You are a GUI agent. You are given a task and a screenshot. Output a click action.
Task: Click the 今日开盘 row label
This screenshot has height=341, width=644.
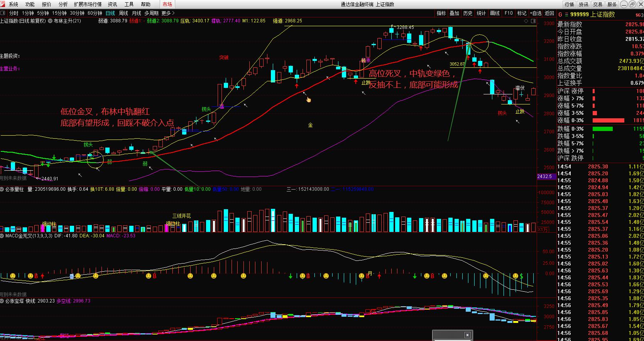pyautogui.click(x=570, y=32)
